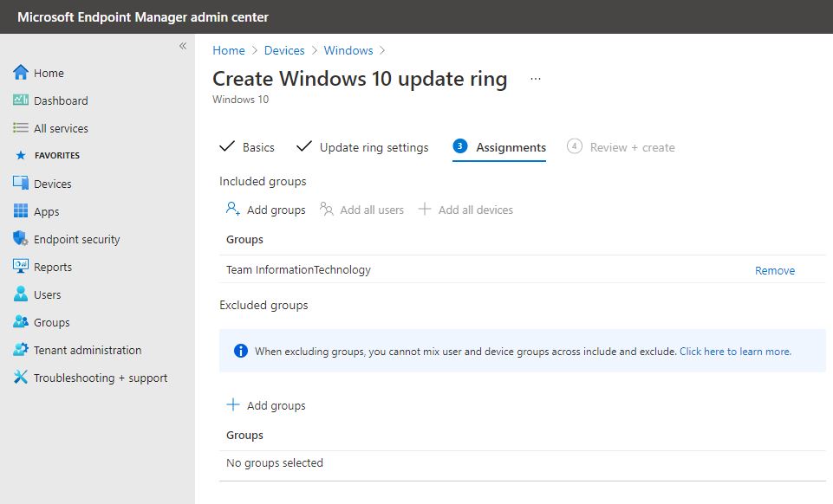The image size is (833, 504).
Task: Collapse the sidebar with double chevron
Action: (x=183, y=46)
